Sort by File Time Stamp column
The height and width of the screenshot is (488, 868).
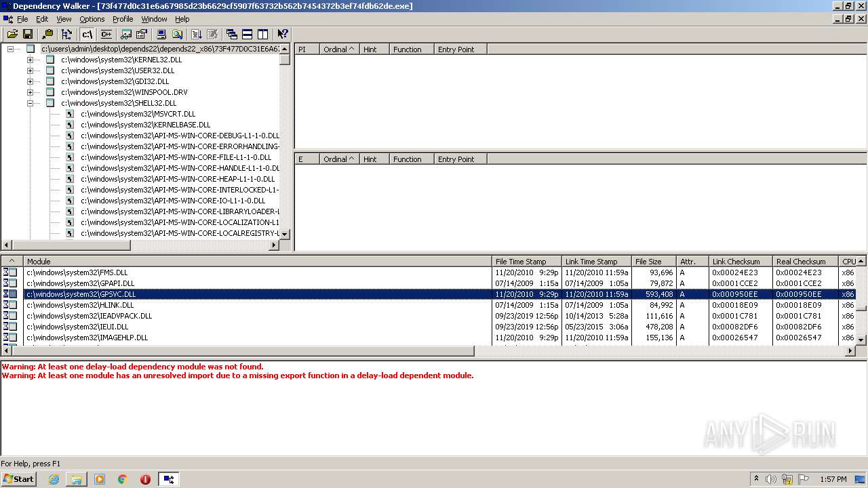click(x=527, y=262)
